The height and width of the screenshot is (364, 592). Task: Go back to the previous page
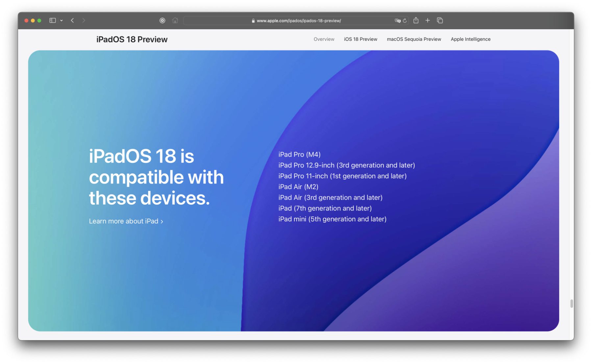72,20
